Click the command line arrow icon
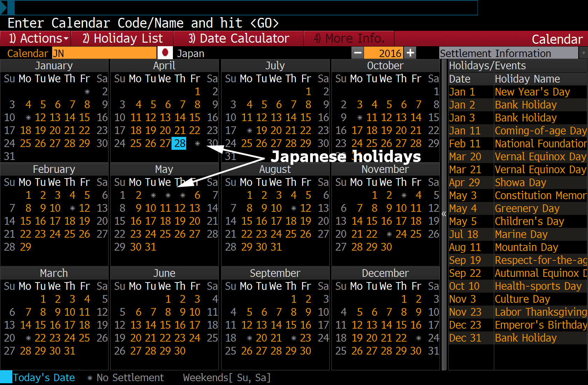This screenshot has width=588, height=385. click(x=4, y=7)
